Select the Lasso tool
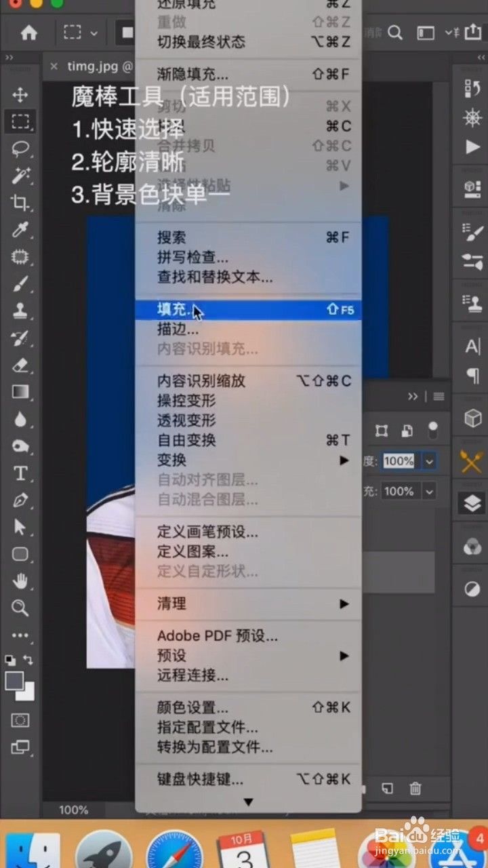Viewport: 488px width, 868px height. (x=20, y=149)
